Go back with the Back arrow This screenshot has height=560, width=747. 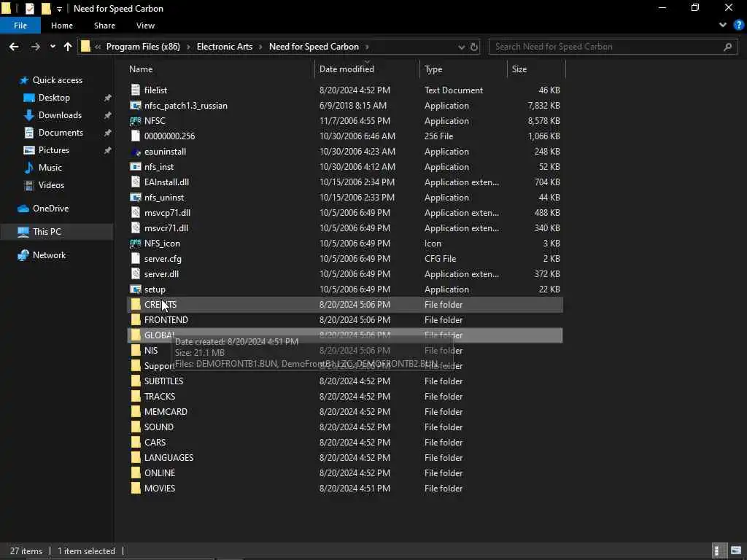pos(14,47)
